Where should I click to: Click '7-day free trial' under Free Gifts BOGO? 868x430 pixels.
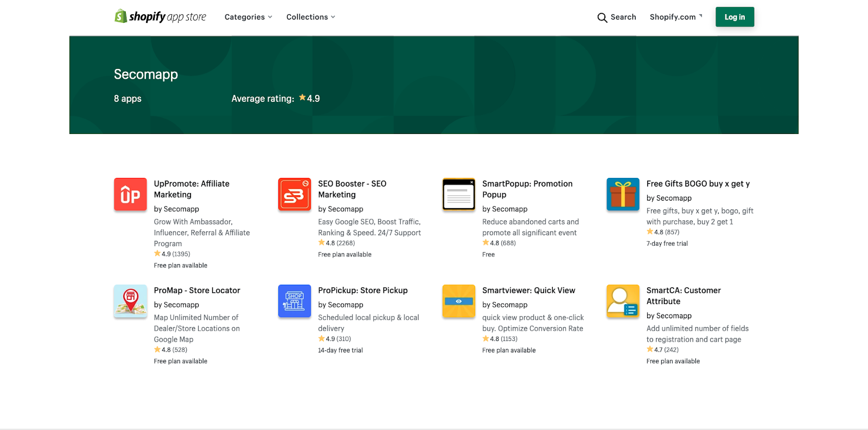click(x=667, y=243)
